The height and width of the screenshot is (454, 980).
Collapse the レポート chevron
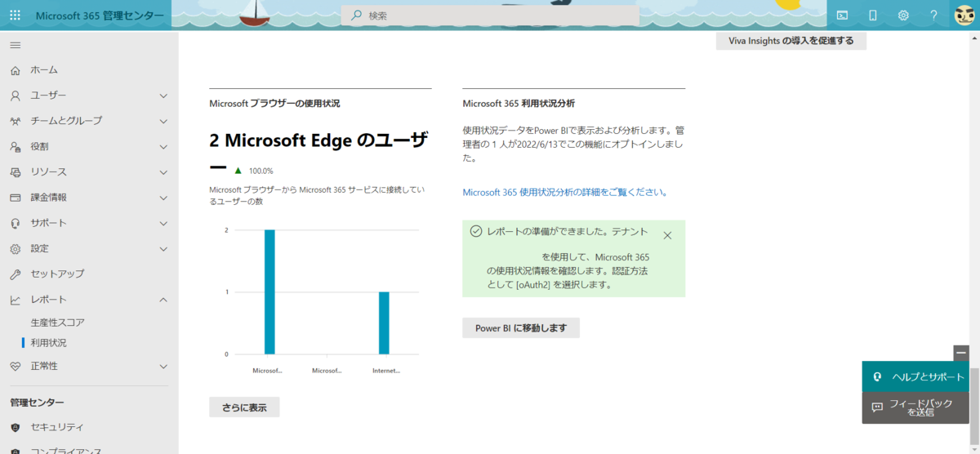click(163, 300)
